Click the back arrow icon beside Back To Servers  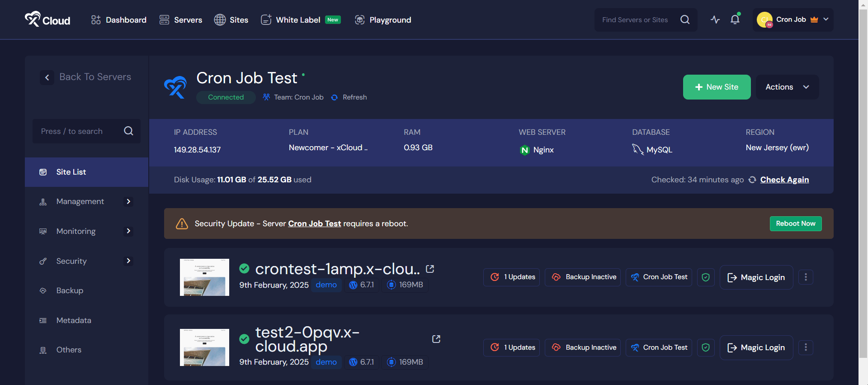47,77
